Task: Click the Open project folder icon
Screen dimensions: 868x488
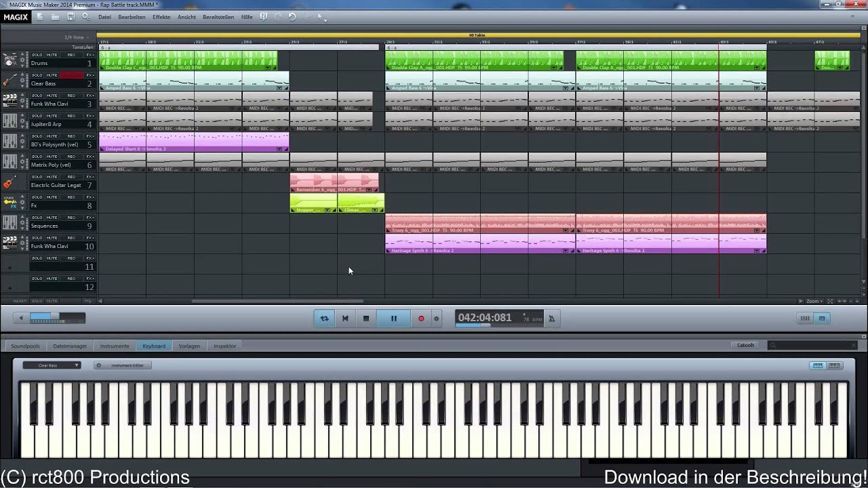Action: point(55,16)
